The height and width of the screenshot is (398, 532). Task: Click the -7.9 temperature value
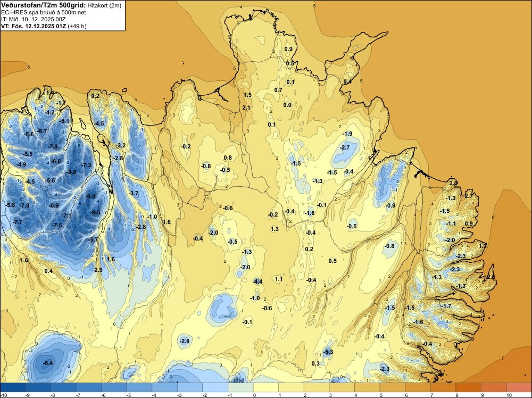(x=53, y=146)
